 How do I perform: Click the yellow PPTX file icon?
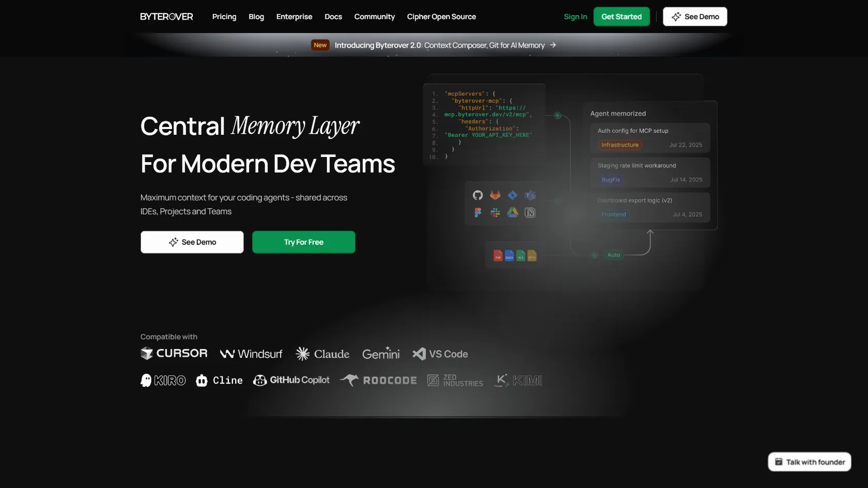(x=532, y=255)
